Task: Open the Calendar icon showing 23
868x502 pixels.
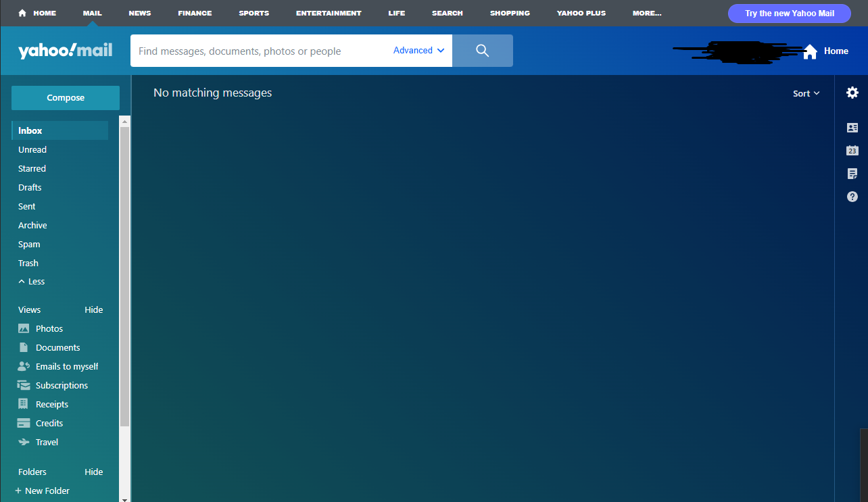Action: point(852,150)
